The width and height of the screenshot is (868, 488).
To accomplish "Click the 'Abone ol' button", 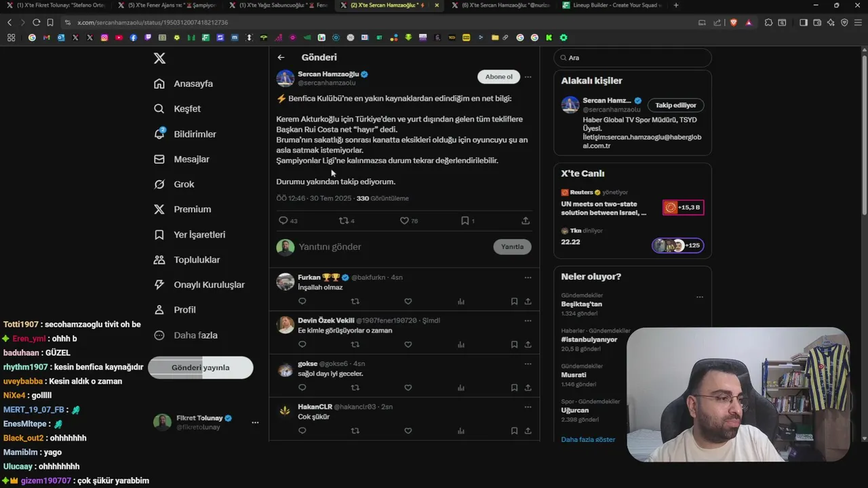I will 499,77.
